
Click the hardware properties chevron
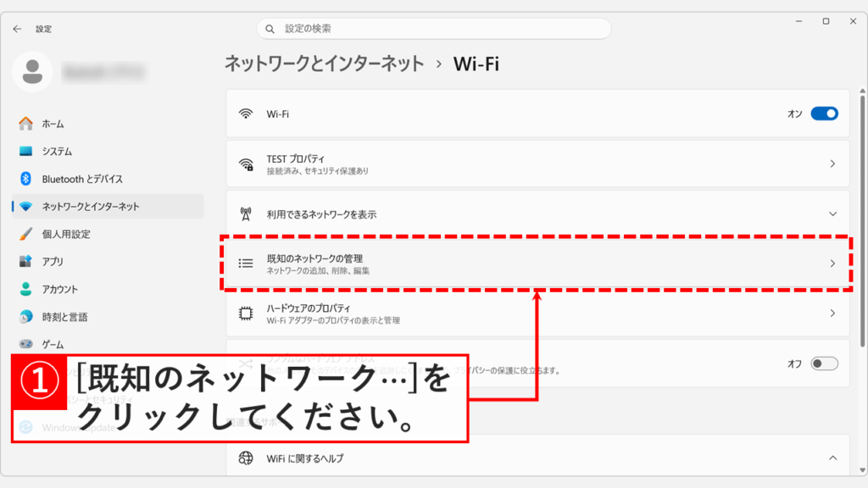tap(832, 313)
